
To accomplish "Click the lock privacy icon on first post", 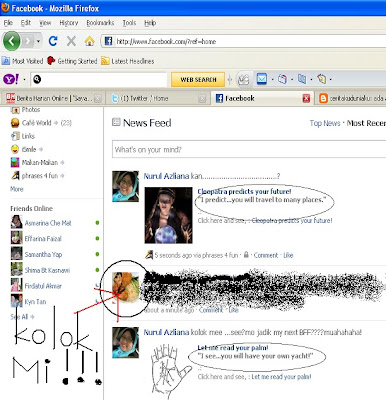I will click(246, 255).
